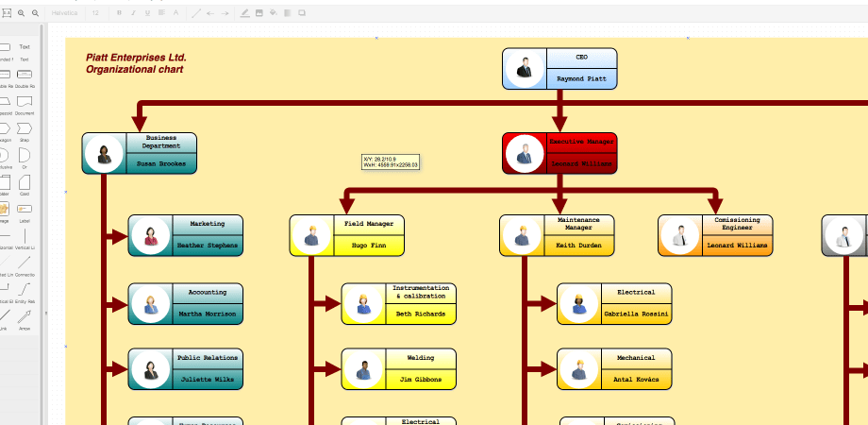868x425 pixels.
Task: Pick the Card shape in palette
Action: click(25, 182)
